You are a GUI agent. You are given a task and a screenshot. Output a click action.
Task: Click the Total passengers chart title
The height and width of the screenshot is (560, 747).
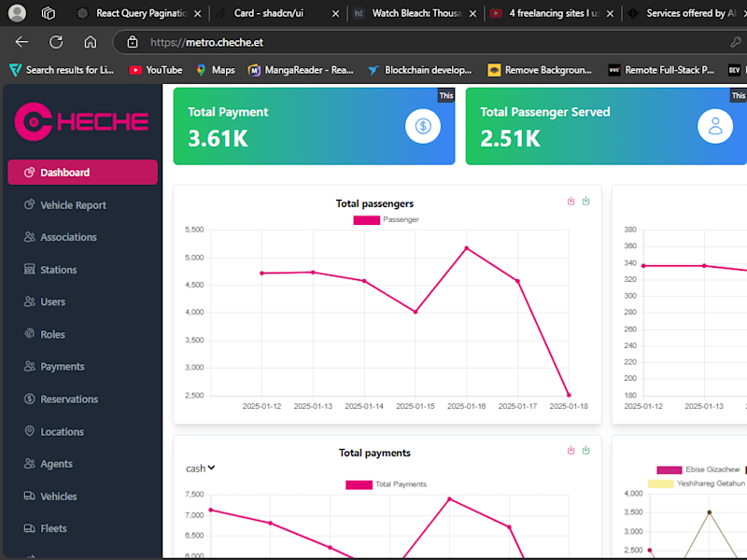click(374, 203)
